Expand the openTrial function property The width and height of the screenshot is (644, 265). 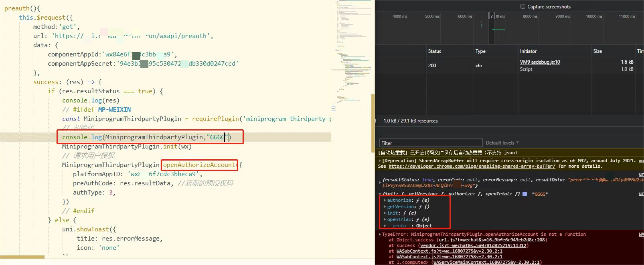tap(385, 219)
